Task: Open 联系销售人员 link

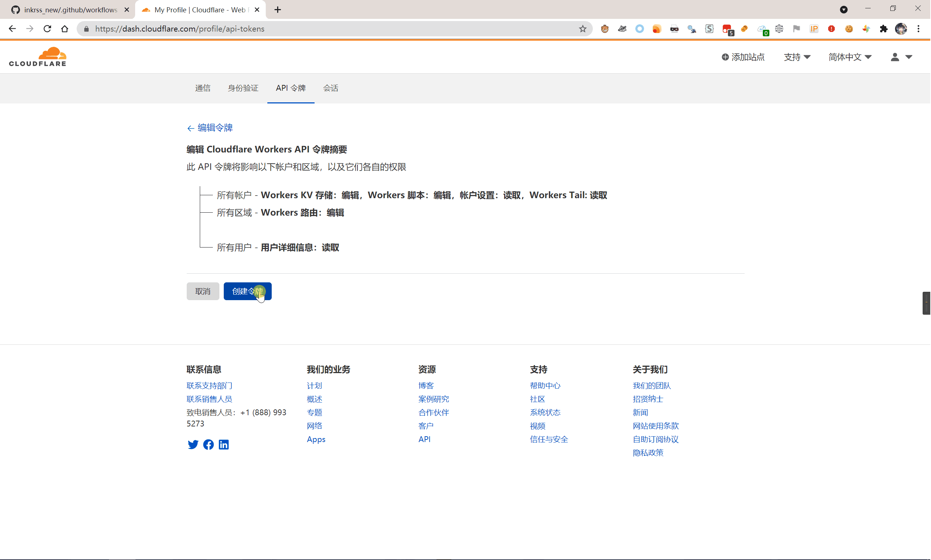Action: click(210, 399)
